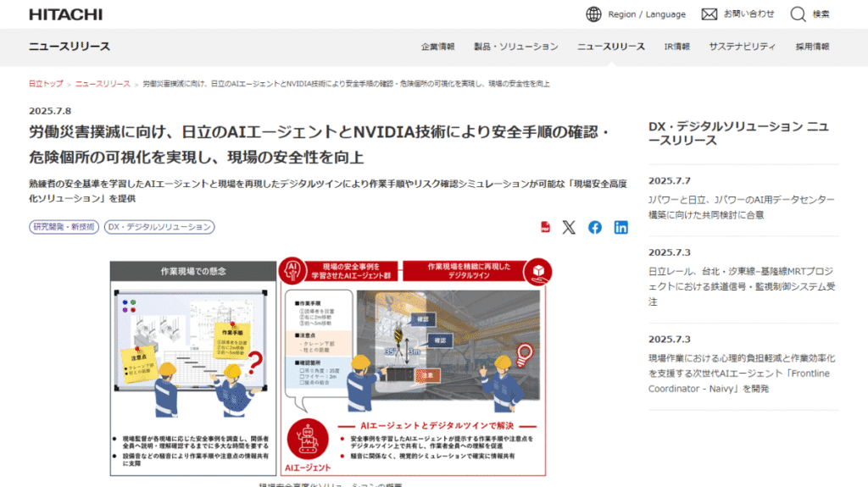Open Jパワーと日立 data center news link
This screenshot has height=487, width=868.
tap(742, 207)
